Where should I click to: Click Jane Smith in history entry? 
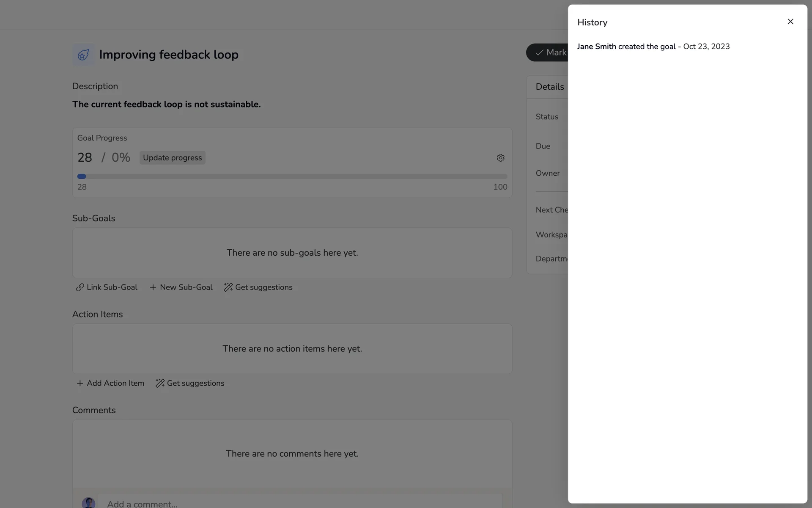[x=596, y=47]
